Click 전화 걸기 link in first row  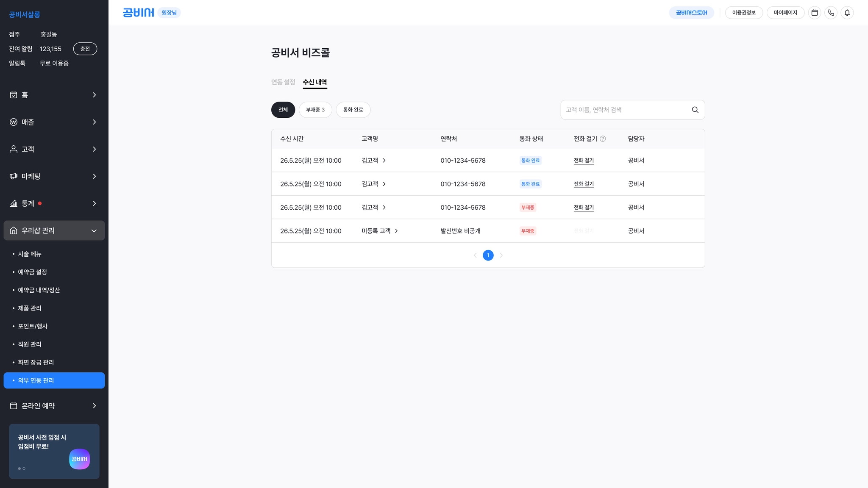[584, 161]
